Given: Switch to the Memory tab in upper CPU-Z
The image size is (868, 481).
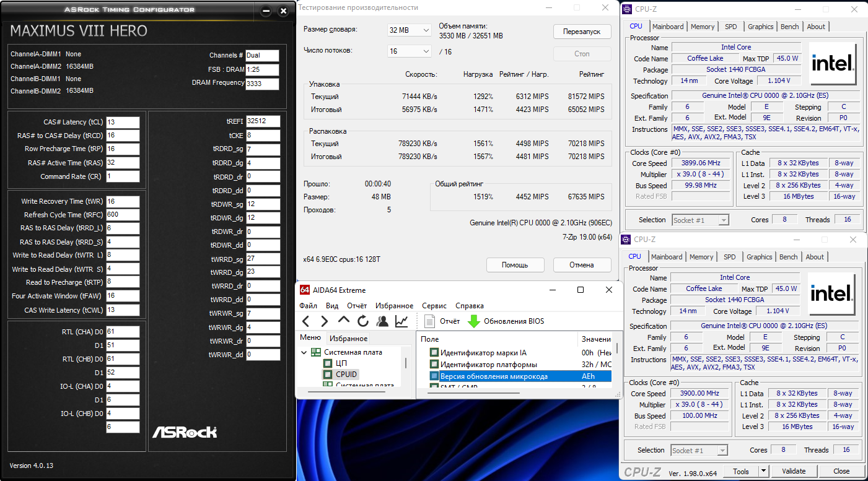Looking at the screenshot, I should [x=703, y=27].
